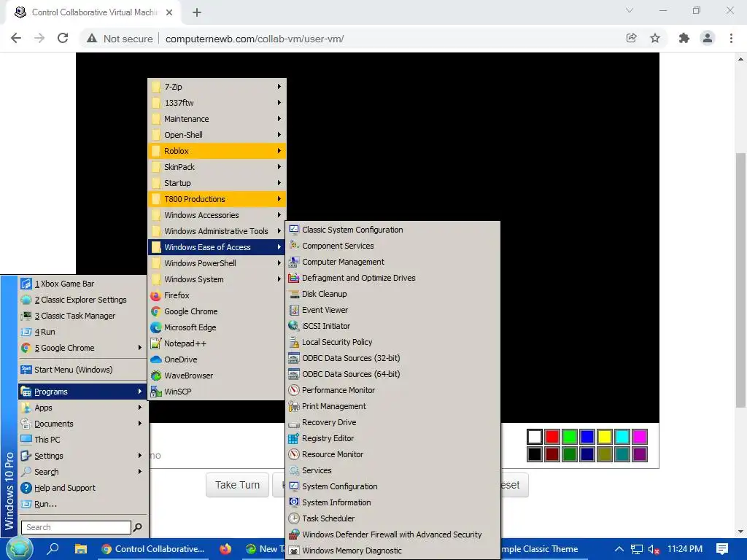Click the muted volume tray icon
Image resolution: width=747 pixels, height=560 pixels.
click(653, 550)
